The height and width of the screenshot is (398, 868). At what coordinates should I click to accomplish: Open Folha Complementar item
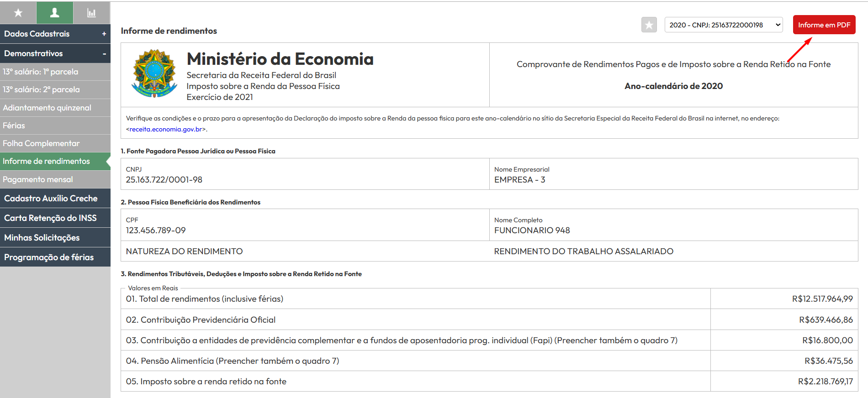click(55, 143)
